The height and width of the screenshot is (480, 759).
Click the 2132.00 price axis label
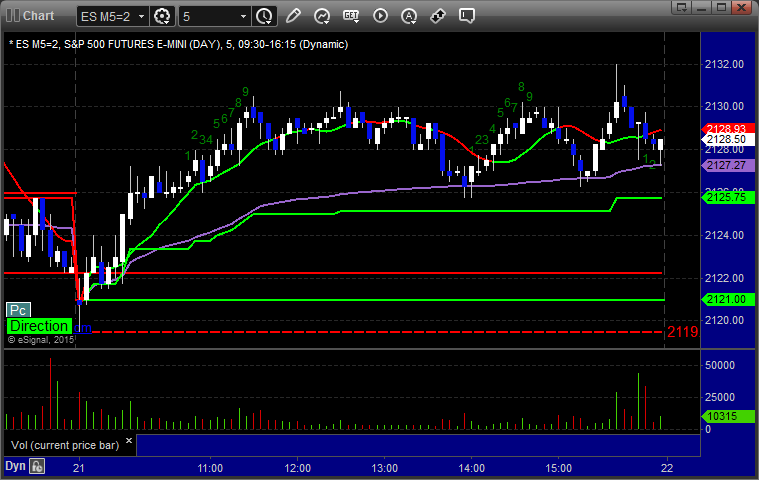(x=724, y=64)
